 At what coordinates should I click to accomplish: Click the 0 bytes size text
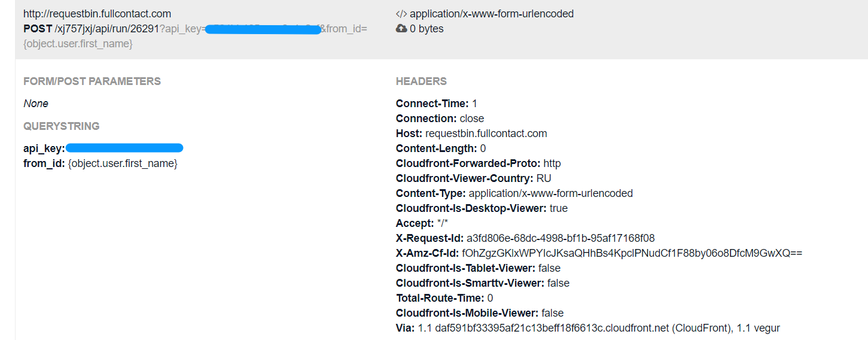point(427,29)
